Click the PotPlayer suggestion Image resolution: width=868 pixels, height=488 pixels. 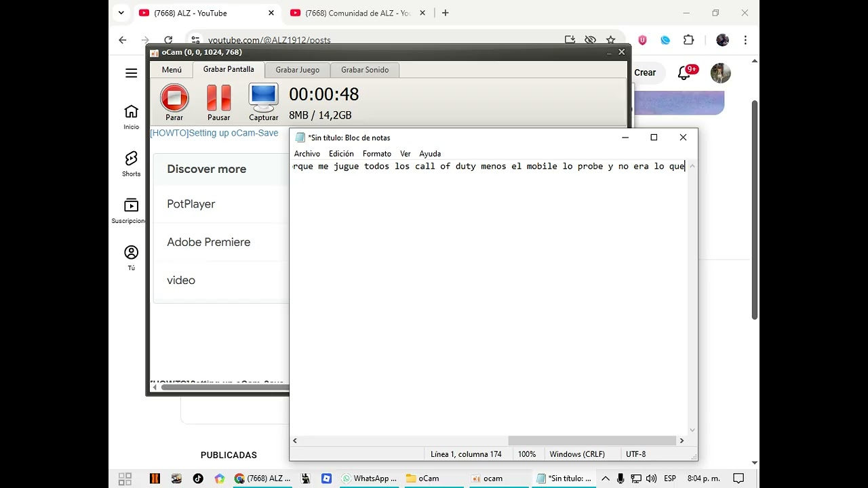(191, 204)
